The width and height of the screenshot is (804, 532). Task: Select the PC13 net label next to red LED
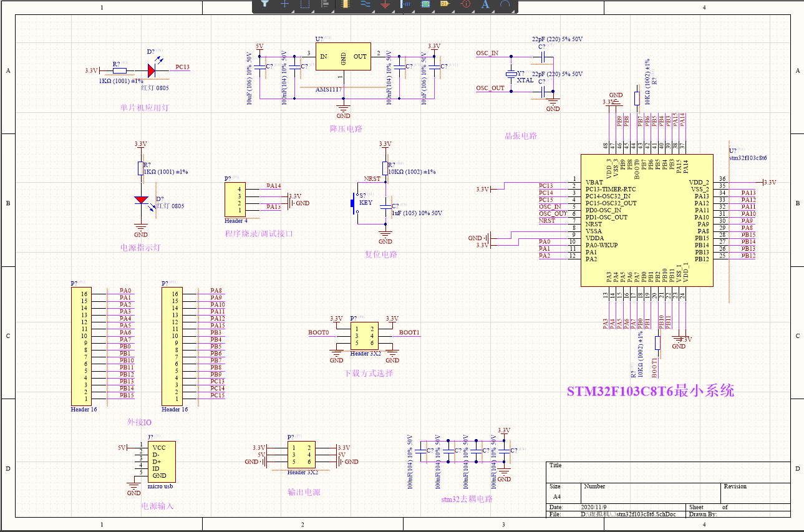[x=183, y=67]
